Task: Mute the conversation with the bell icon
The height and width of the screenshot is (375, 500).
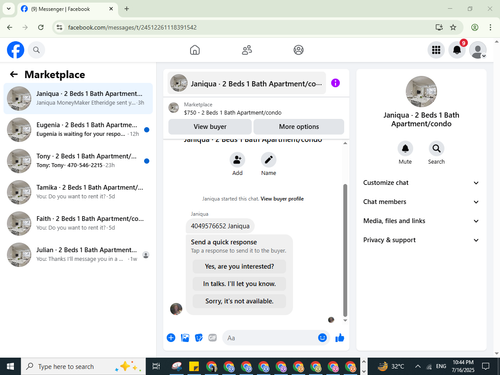Action: [x=405, y=149]
